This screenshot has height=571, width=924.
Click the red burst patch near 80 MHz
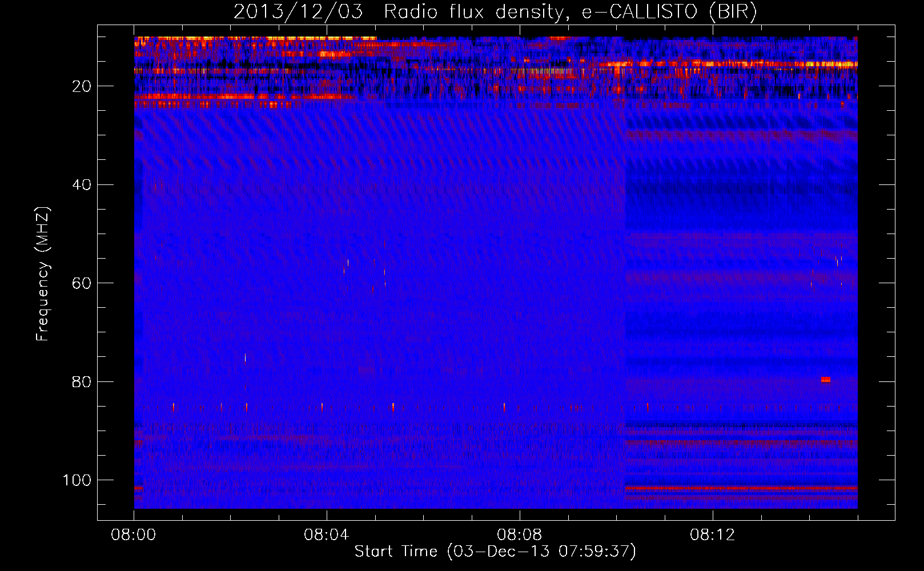826,380
